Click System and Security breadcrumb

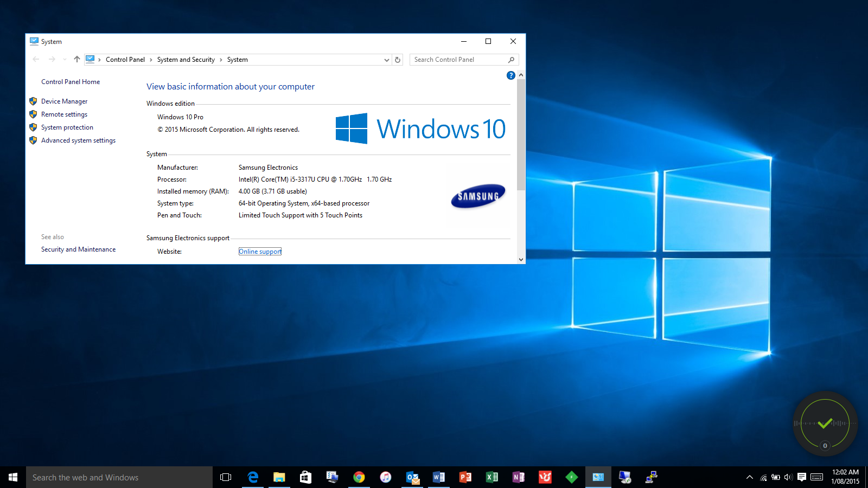pos(186,60)
